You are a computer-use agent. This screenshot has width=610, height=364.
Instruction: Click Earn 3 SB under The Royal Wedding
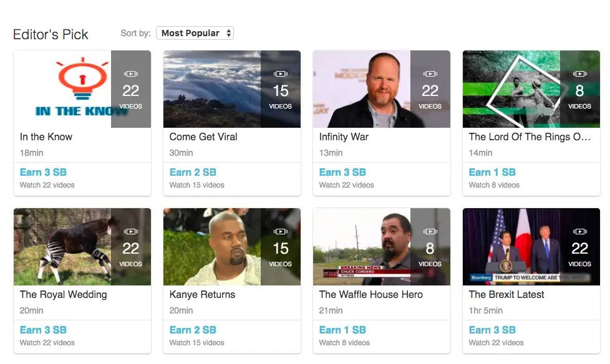pyautogui.click(x=43, y=330)
